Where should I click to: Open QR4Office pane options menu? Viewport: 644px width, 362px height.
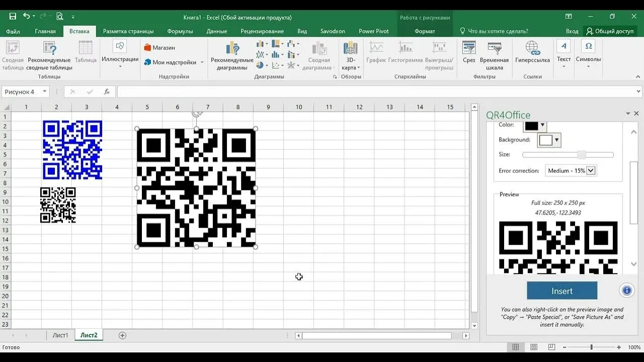click(628, 114)
